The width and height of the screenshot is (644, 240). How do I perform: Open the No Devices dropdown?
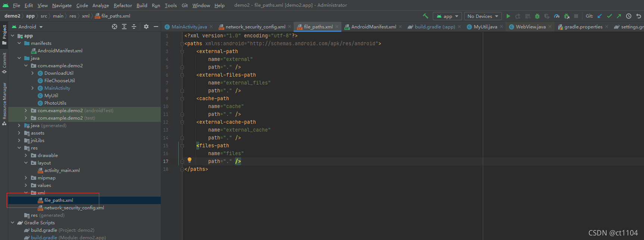click(483, 16)
